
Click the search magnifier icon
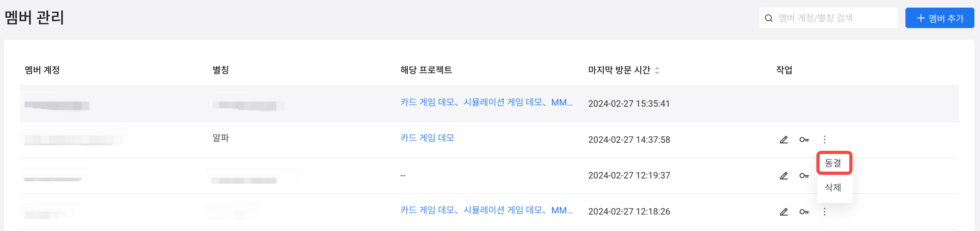pyautogui.click(x=769, y=18)
